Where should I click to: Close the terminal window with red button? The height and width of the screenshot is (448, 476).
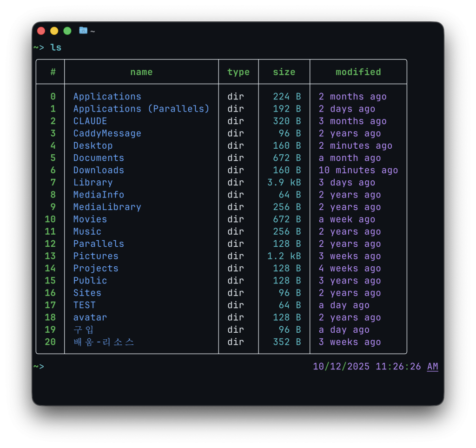coord(41,31)
